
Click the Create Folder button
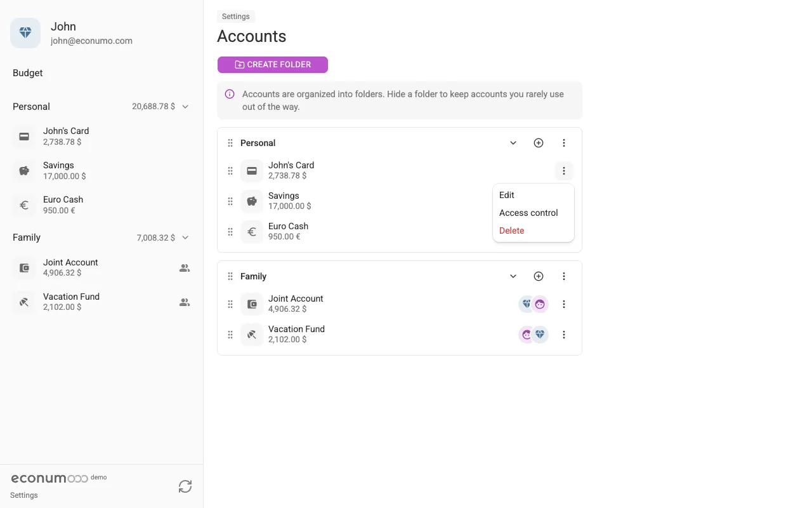[273, 65]
